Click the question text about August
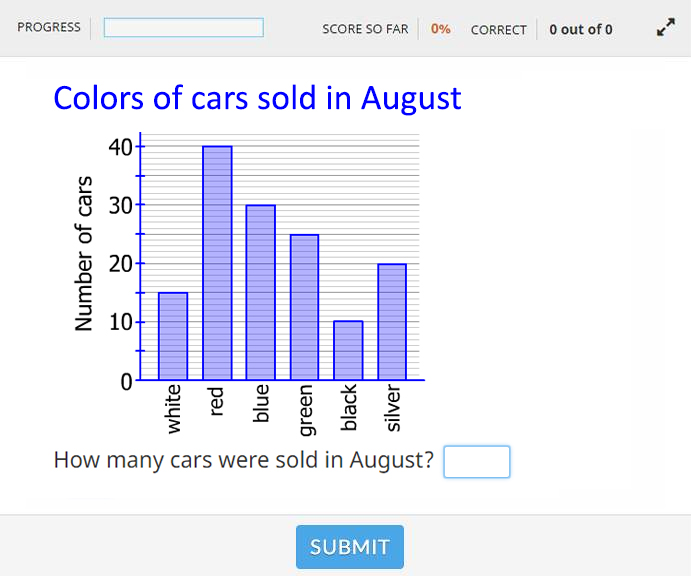Image resolution: width=691 pixels, height=576 pixels. click(244, 460)
